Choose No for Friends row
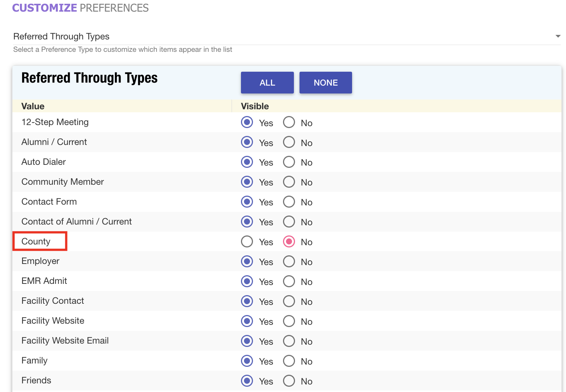Viewport: 566px width, 392px height. pos(289,381)
